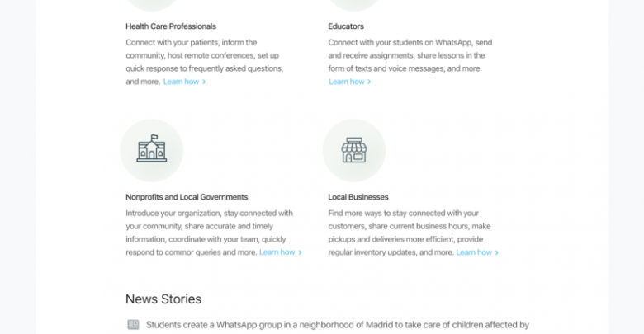Screen dimensions: 644x334
Task: Click the Local Businesses description paragraph
Action: [x=410, y=233]
